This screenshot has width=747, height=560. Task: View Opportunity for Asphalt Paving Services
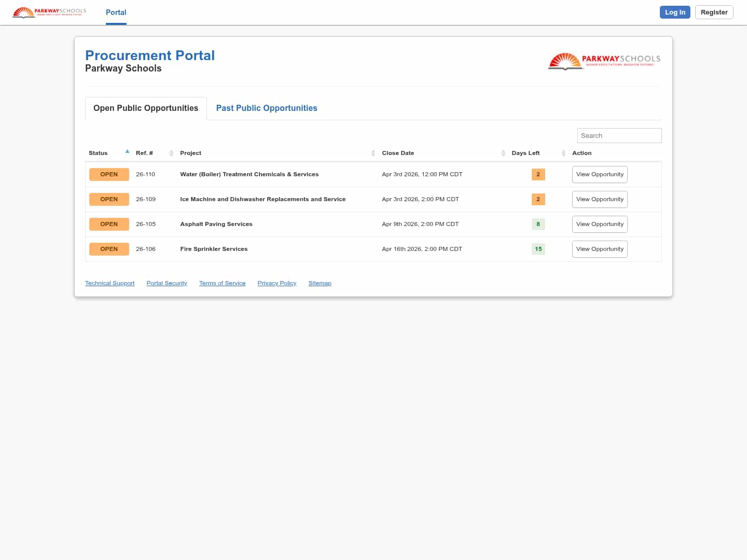(600, 224)
